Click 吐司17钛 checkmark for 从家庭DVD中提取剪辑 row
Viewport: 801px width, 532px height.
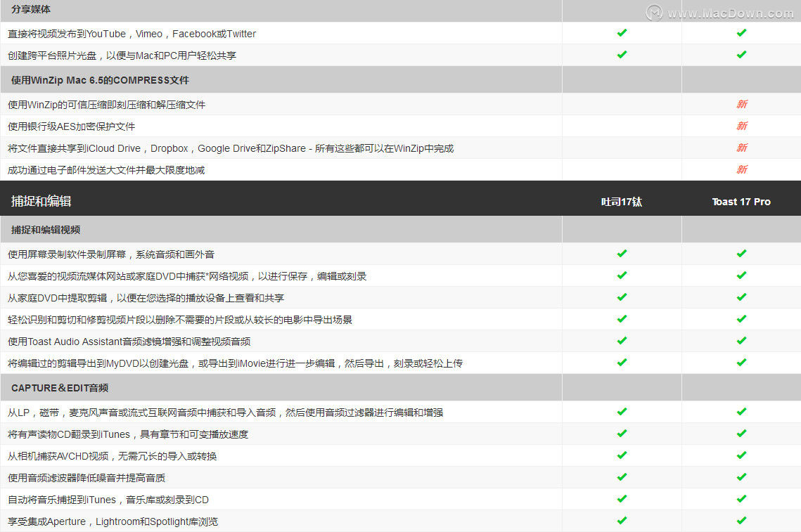click(x=622, y=297)
